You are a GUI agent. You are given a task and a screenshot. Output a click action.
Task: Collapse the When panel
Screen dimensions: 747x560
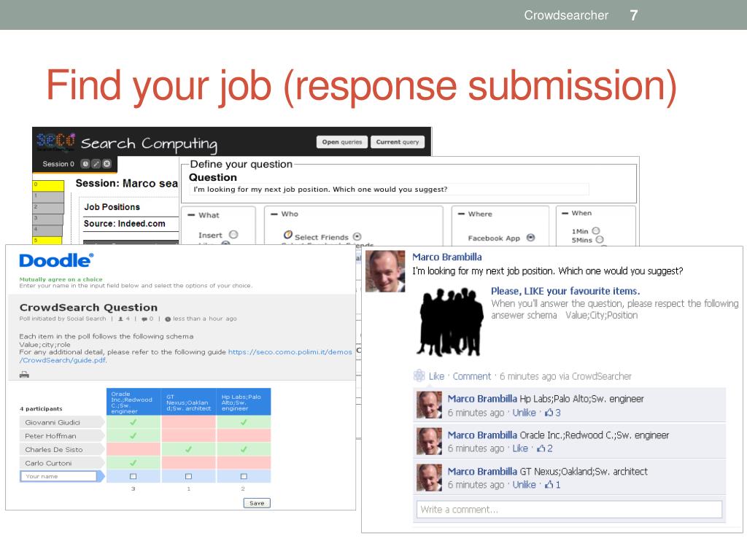click(565, 214)
